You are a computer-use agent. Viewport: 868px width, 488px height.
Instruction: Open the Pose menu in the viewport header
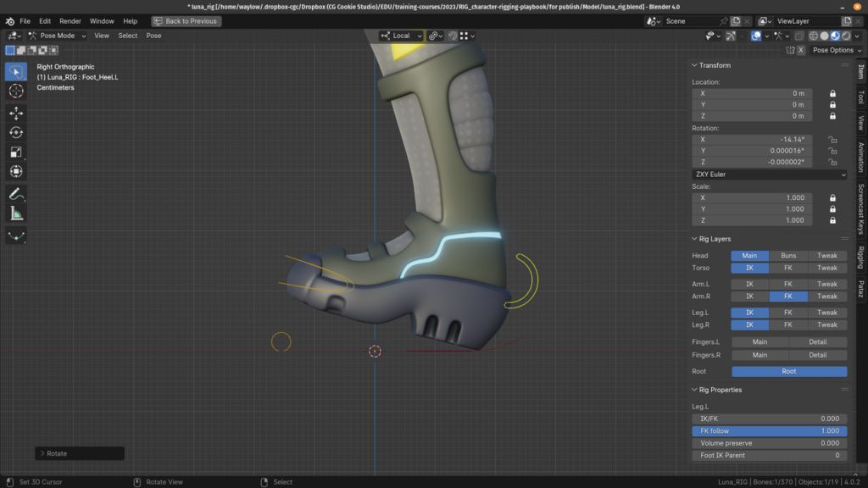(153, 36)
